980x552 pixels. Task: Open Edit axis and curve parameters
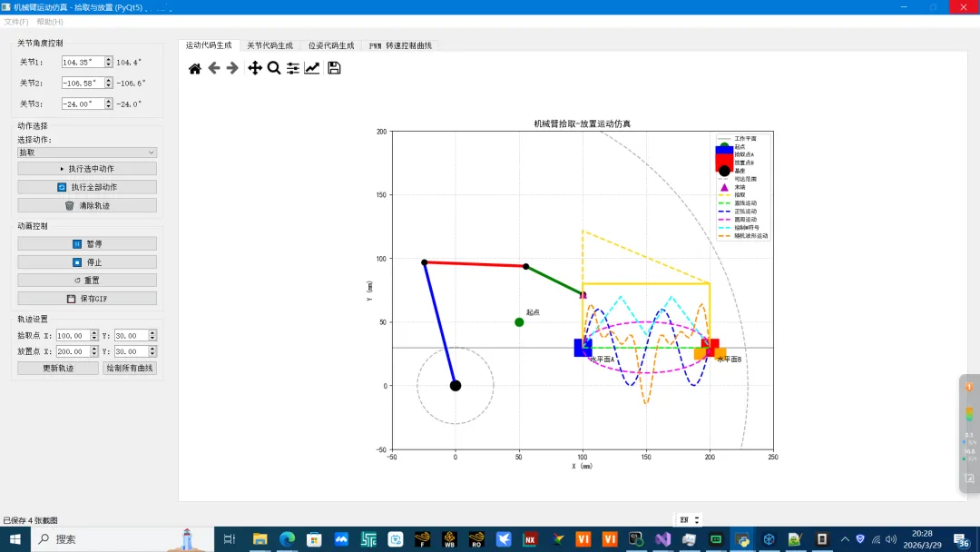point(312,68)
